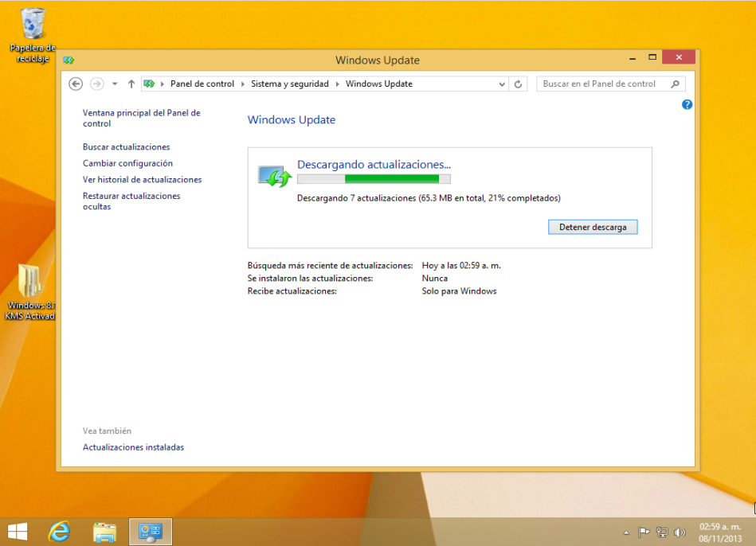Click the Control Panel taskbar button

[151, 532]
